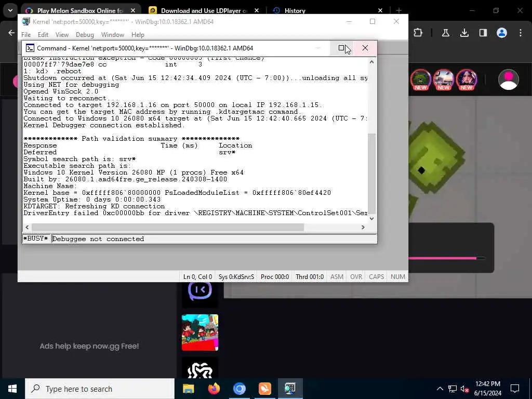Close the LDPlayer browser tab

point(257,10)
